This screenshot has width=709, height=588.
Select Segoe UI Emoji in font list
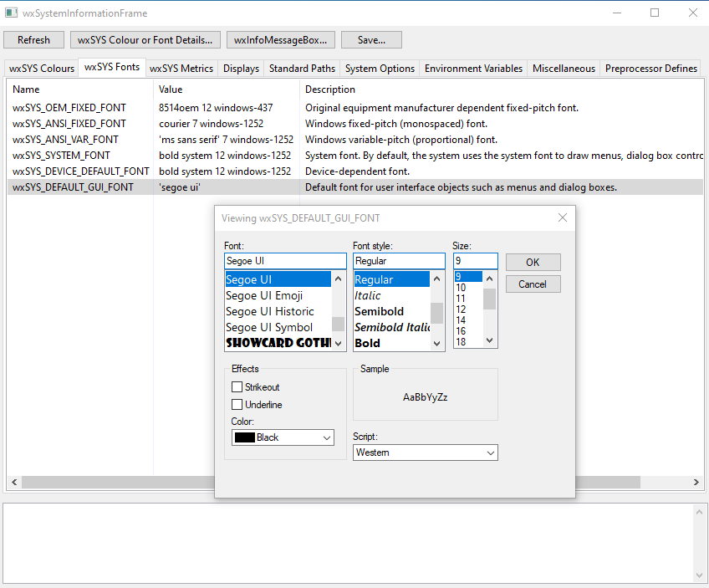pyautogui.click(x=278, y=295)
